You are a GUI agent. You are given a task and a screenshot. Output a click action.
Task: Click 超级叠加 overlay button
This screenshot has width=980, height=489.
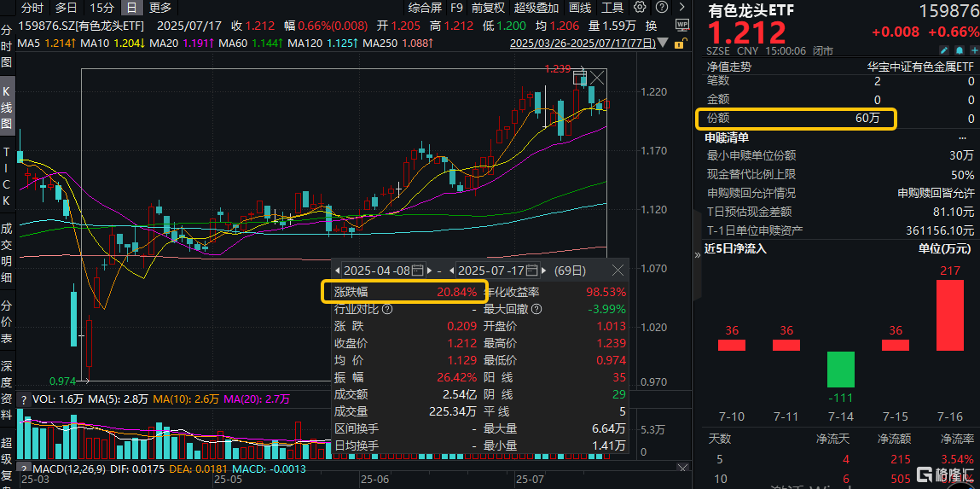point(537,8)
